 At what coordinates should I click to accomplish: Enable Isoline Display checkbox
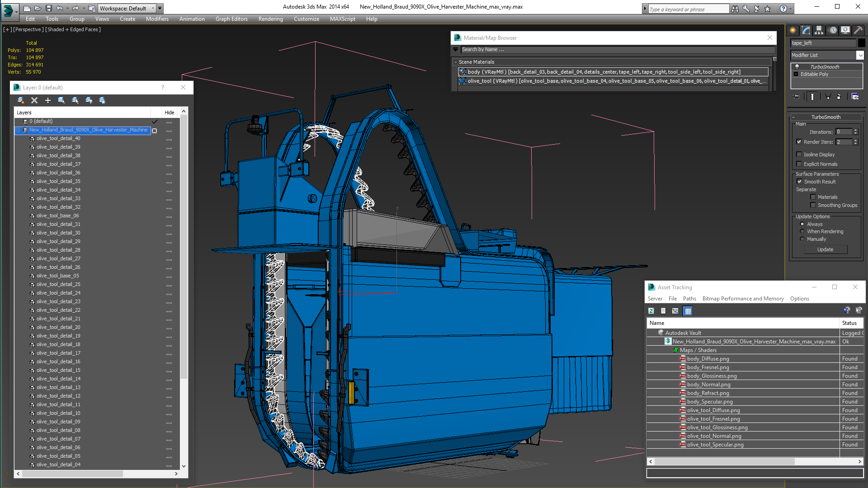(x=799, y=155)
